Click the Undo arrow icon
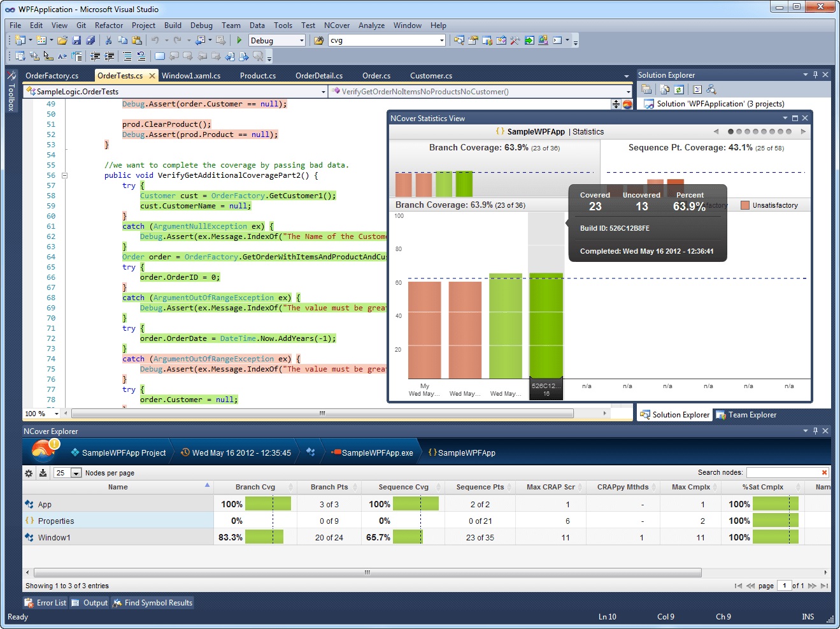This screenshot has width=840, height=629. [155, 40]
